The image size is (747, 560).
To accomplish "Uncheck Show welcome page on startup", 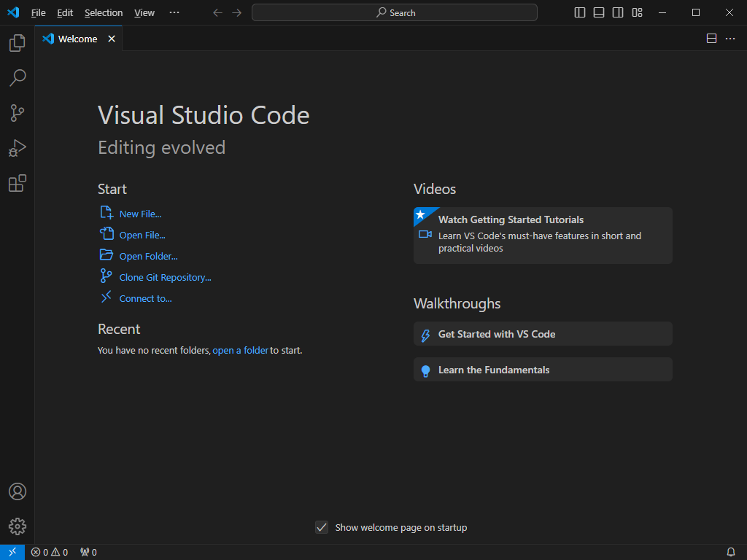I will [322, 527].
